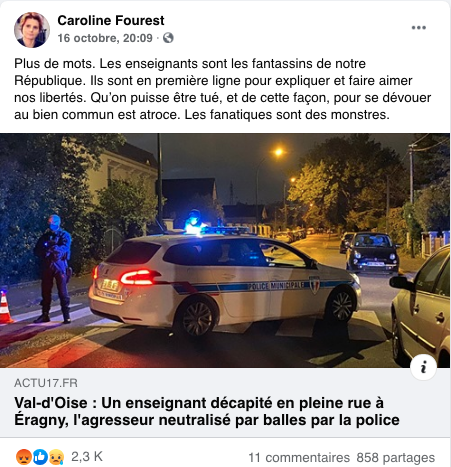This screenshot has width=451, height=467.
Task: Open the Val-d'Oise enseignant décapité headline
Action: tap(207, 411)
